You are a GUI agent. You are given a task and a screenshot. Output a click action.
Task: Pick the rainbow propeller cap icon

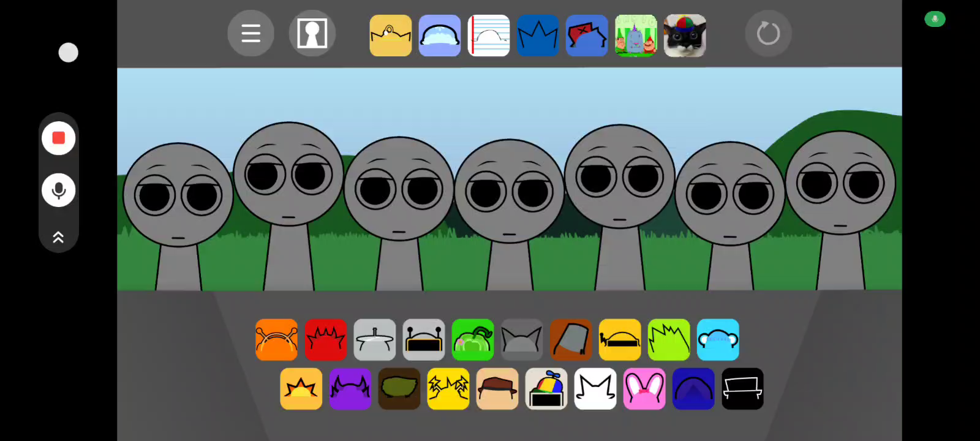pyautogui.click(x=546, y=388)
